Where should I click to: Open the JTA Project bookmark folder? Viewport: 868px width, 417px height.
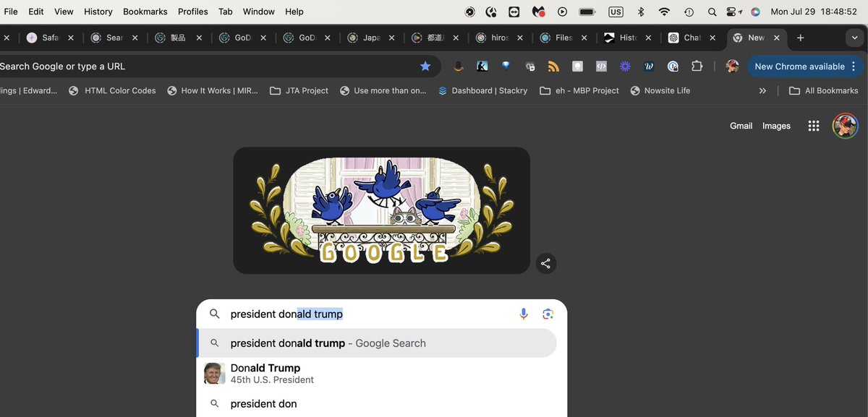pyautogui.click(x=299, y=90)
